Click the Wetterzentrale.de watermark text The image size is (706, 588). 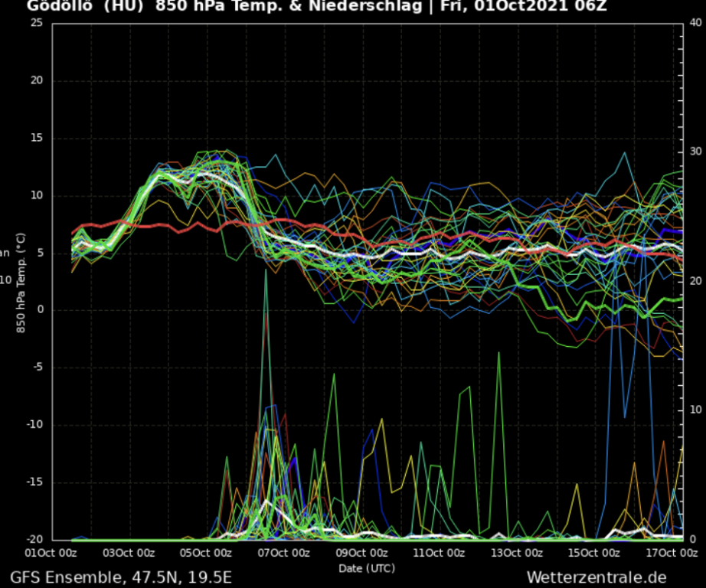(596, 577)
